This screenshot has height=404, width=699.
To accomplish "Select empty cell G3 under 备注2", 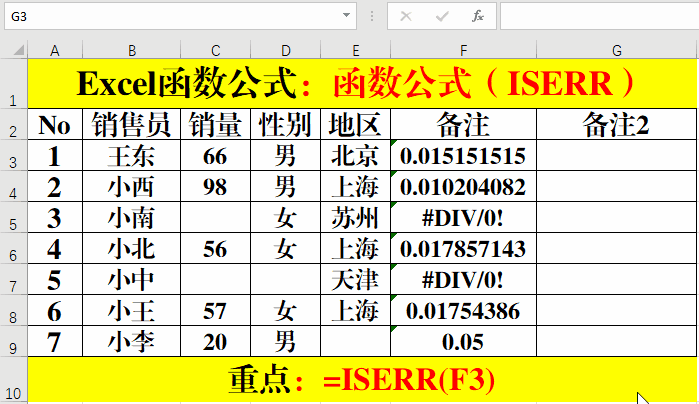I will [x=617, y=155].
